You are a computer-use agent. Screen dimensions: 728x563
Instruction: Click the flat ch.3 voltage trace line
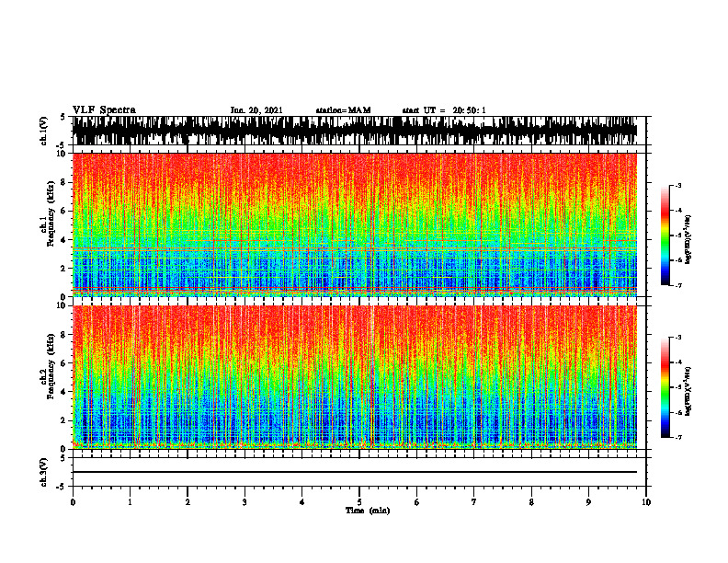(355, 472)
